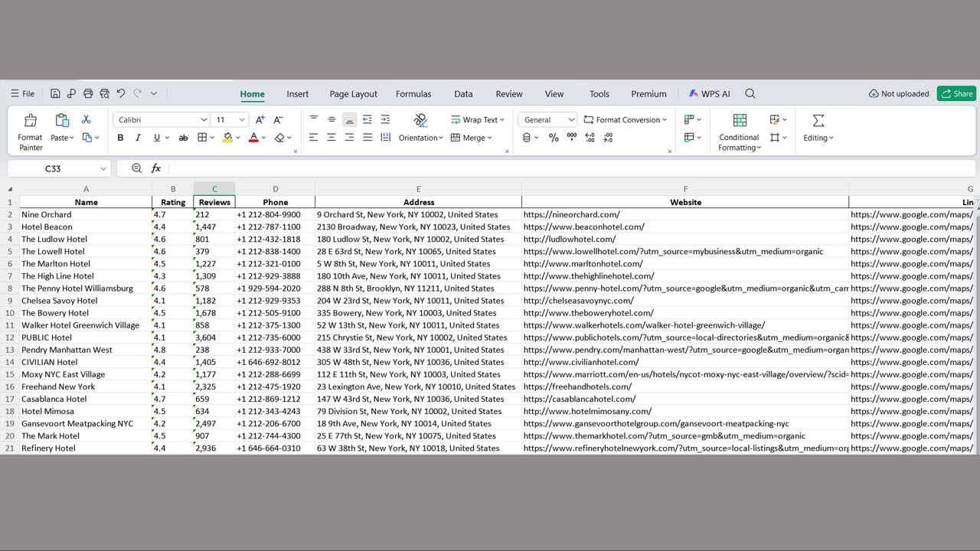The width and height of the screenshot is (980, 551).
Task: Open Insert Function fx button
Action: click(156, 168)
